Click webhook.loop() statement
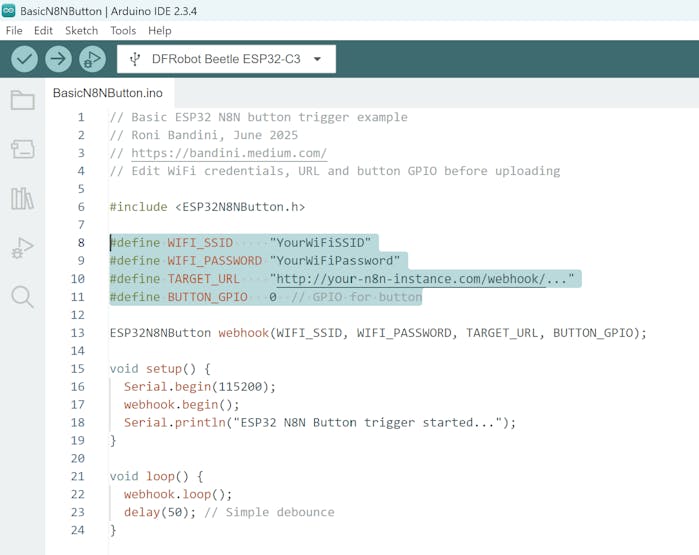 pos(178,494)
